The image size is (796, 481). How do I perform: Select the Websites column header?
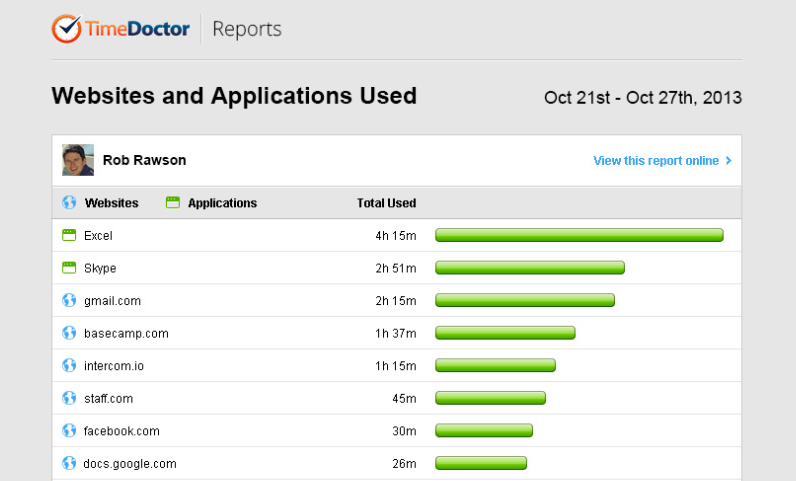pos(111,203)
